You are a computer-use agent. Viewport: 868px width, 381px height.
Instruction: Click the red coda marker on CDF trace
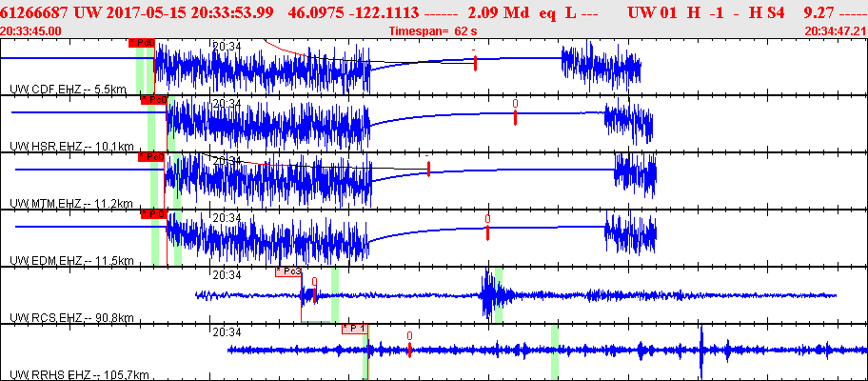click(x=475, y=63)
